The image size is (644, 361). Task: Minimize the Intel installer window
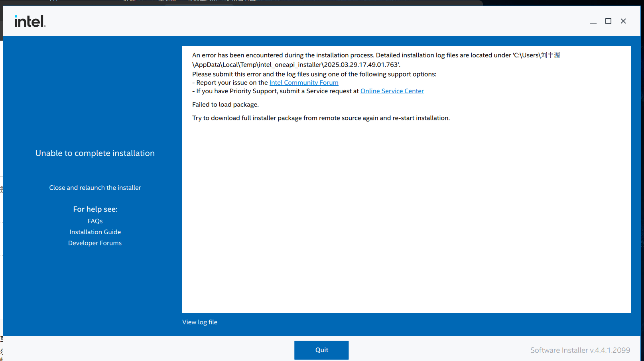593,21
